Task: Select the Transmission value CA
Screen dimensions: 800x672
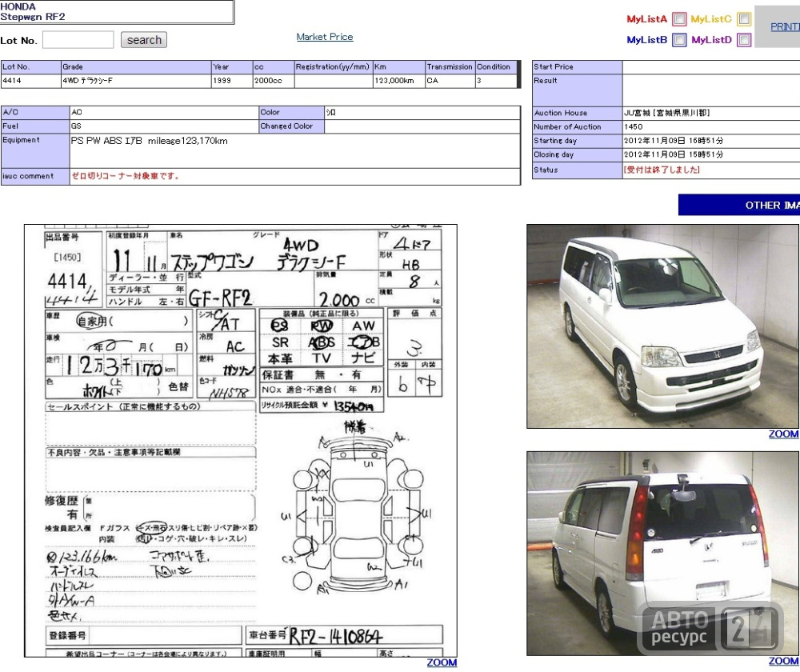Action: point(432,81)
